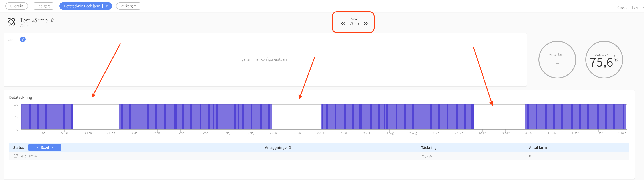This screenshot has height=180, width=644.
Task: Open the Verktyg dropdown menu
Action: click(129, 6)
